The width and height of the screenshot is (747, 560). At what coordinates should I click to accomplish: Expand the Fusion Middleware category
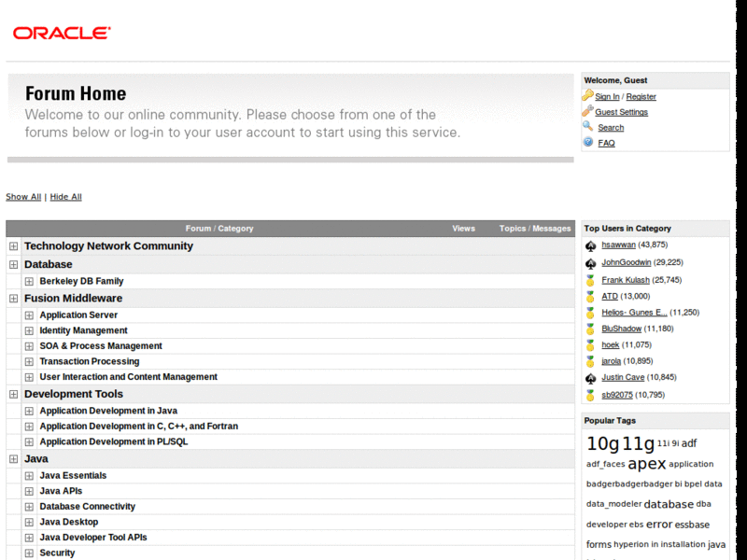pyautogui.click(x=13, y=299)
